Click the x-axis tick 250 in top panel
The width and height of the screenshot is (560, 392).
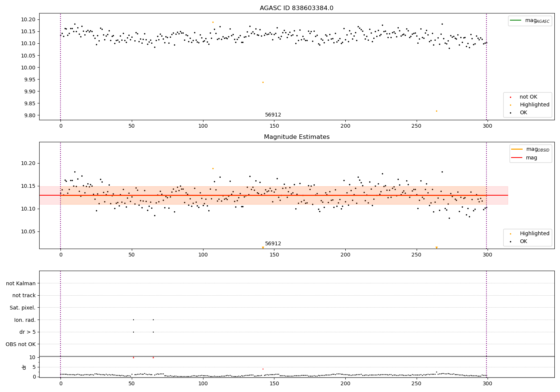coord(416,126)
